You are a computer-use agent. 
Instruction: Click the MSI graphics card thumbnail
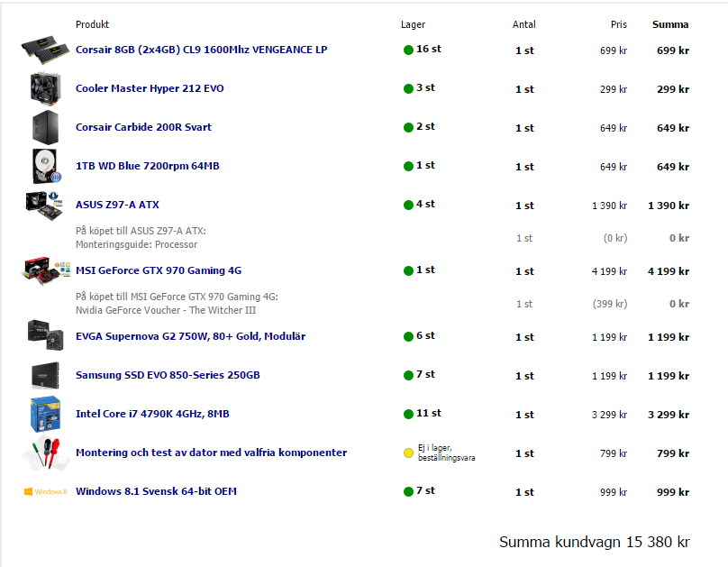(45, 270)
